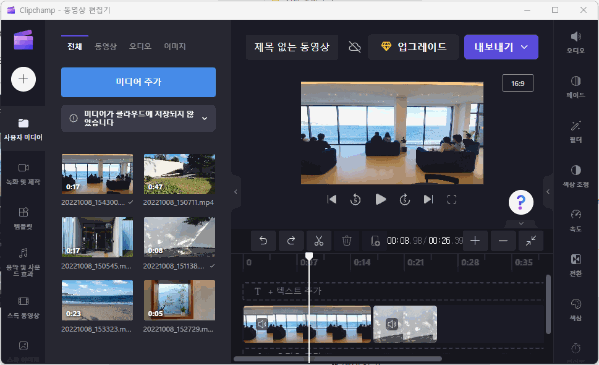Click the timeline vertical scrollbar
Screen dimensions: 599x365
549,304
